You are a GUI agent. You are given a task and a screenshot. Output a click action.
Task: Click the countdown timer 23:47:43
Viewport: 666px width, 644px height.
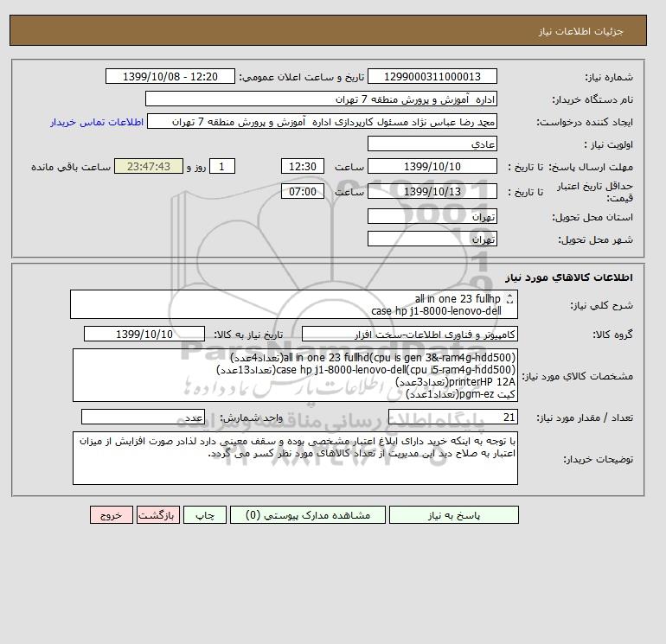coord(149,167)
